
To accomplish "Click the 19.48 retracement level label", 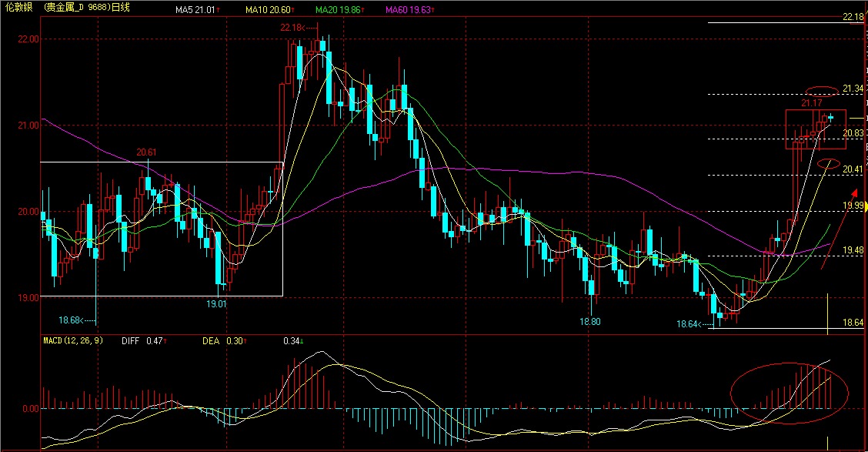I will pos(853,250).
